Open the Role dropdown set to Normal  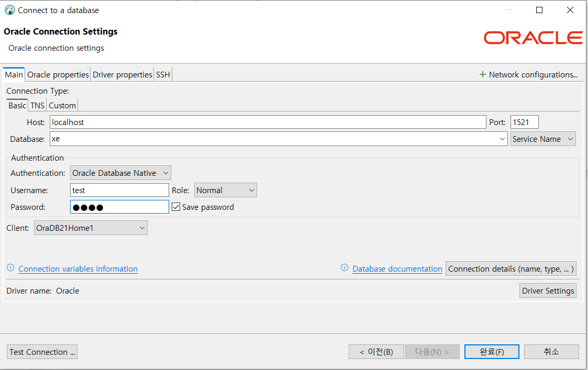[x=225, y=190]
